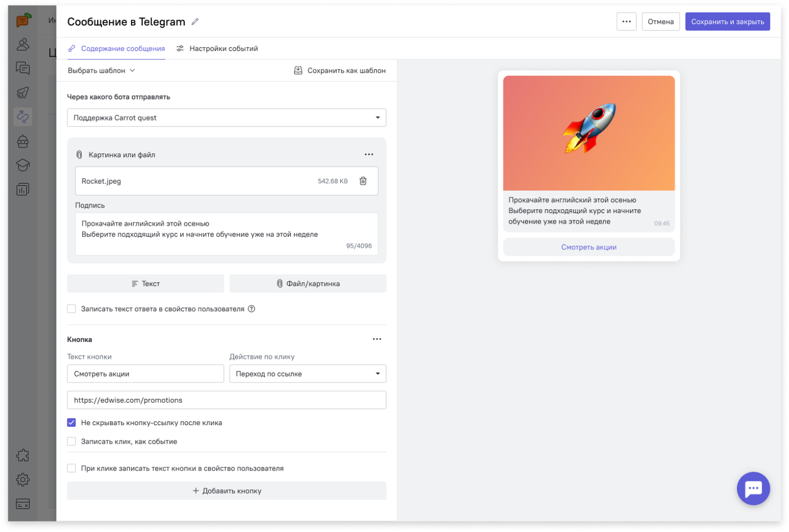Add a Файл/картинка block
789x532 pixels.
pyautogui.click(x=308, y=284)
